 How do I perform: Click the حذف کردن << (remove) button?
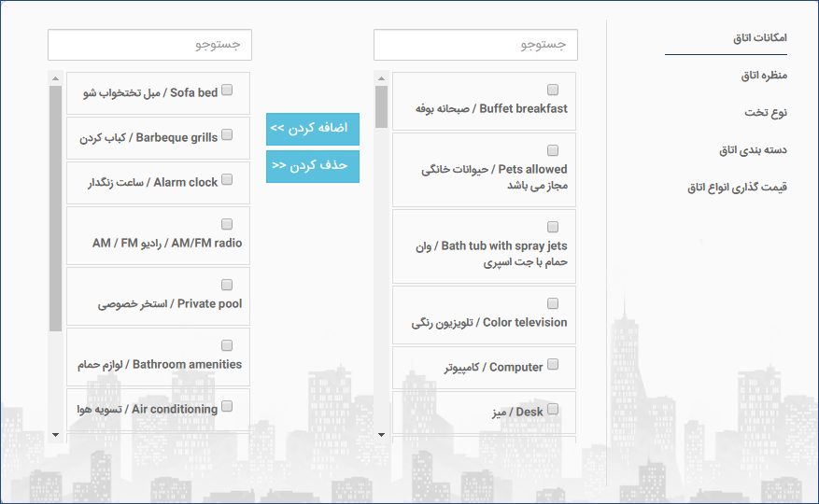coord(312,167)
